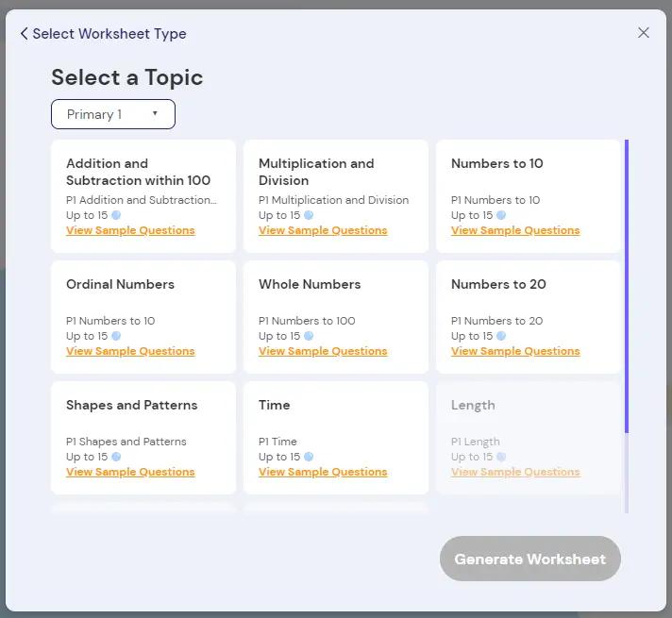Select the Addition and Subtraction within 100 topic
This screenshot has height=618, width=672.
(x=143, y=196)
